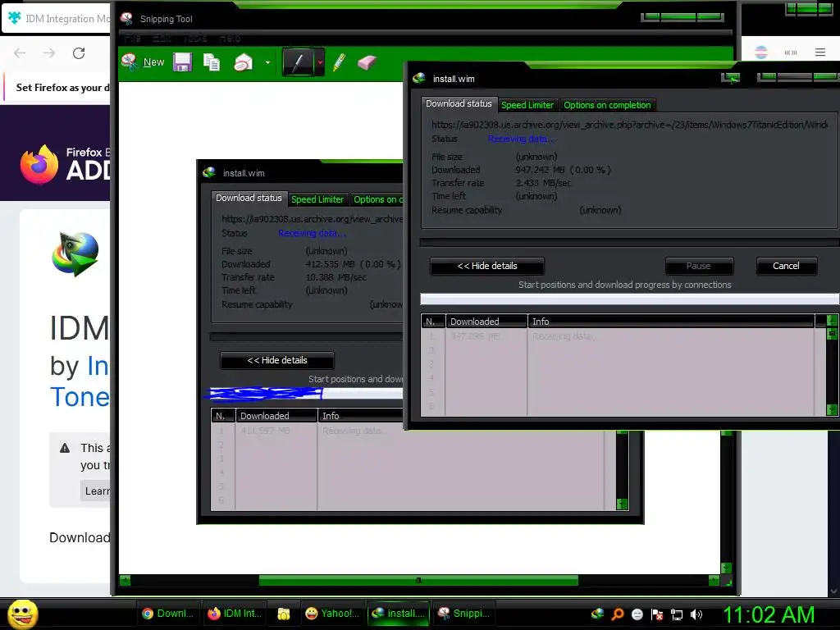Open Action Center flag tray icon
840x630 pixels.
(657, 614)
